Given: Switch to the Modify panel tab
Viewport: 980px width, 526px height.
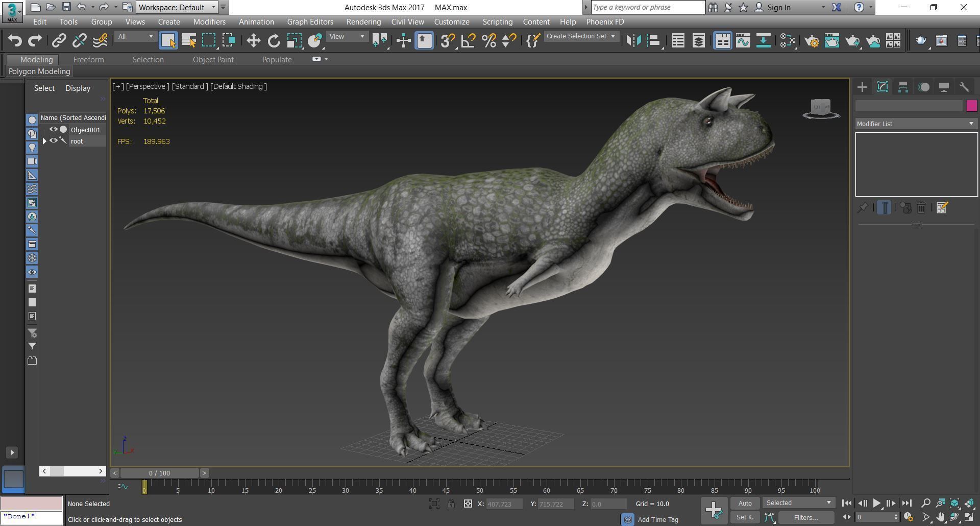Looking at the screenshot, I should coord(883,87).
